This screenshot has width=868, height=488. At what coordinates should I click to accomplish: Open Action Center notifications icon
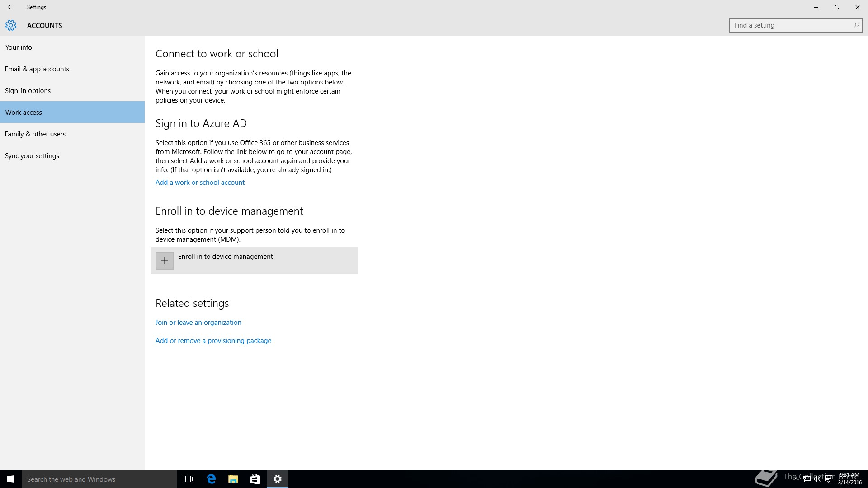click(829, 479)
